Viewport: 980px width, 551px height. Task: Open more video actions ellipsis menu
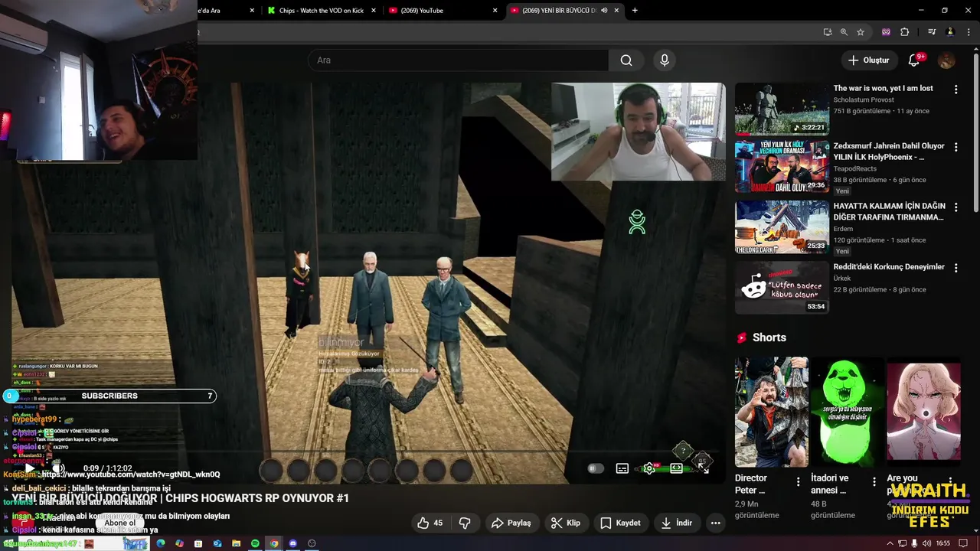(715, 523)
